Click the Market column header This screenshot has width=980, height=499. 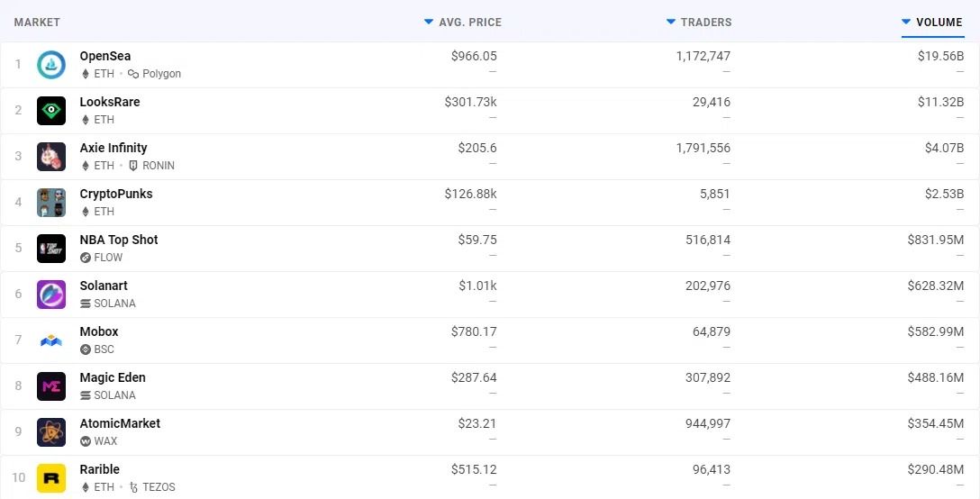click(x=37, y=23)
